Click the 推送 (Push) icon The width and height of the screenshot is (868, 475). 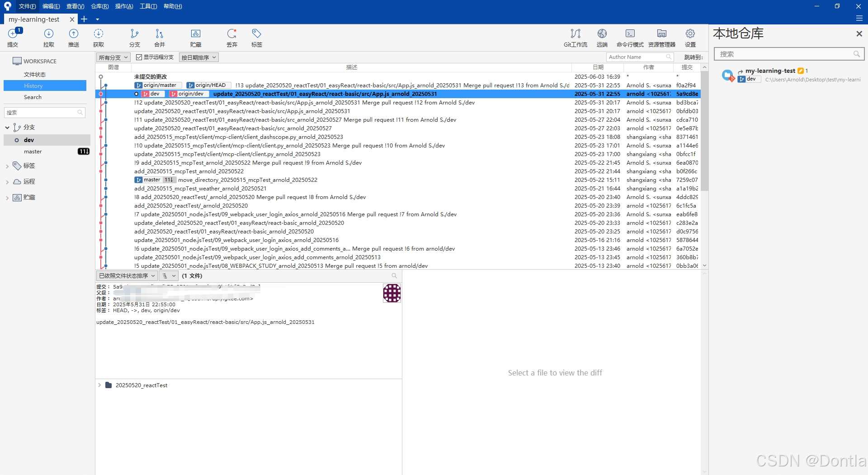pos(73,38)
